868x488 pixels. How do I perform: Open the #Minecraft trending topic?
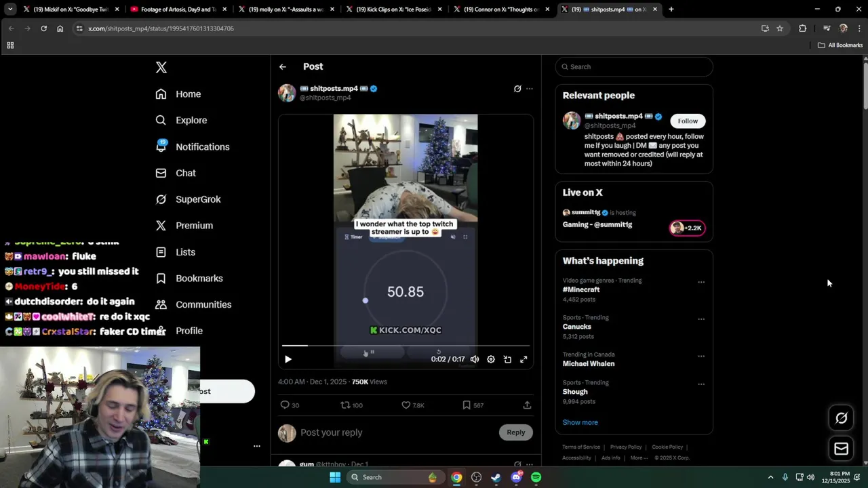pos(581,289)
